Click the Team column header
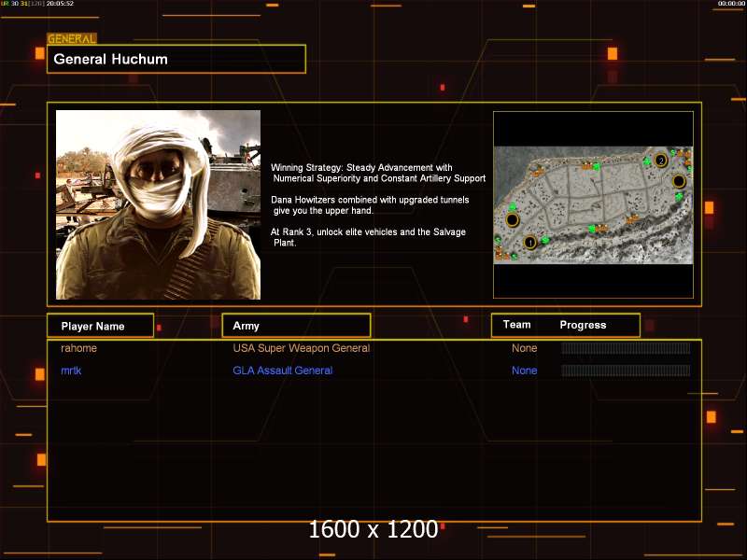 coord(516,325)
